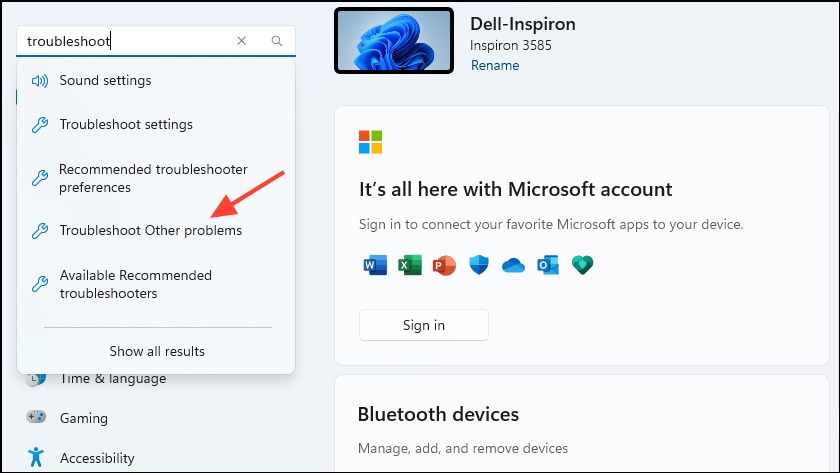840x473 pixels.
Task: Click wrench icon beside Available Recommended troubleshooters
Action: (x=40, y=283)
